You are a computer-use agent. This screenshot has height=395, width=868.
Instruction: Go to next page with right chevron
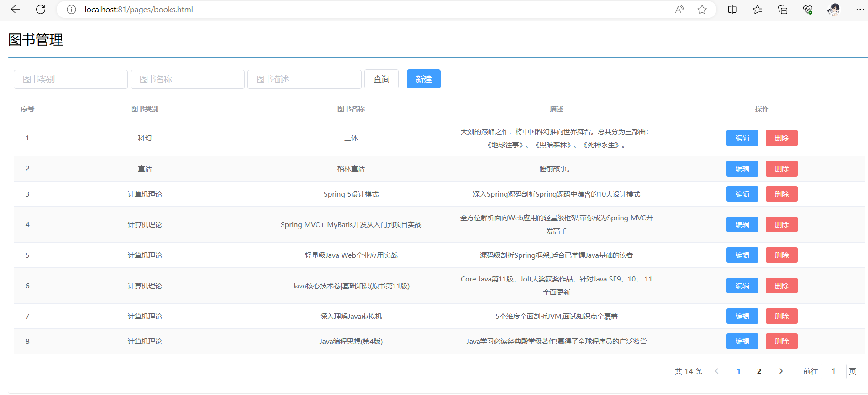click(781, 371)
